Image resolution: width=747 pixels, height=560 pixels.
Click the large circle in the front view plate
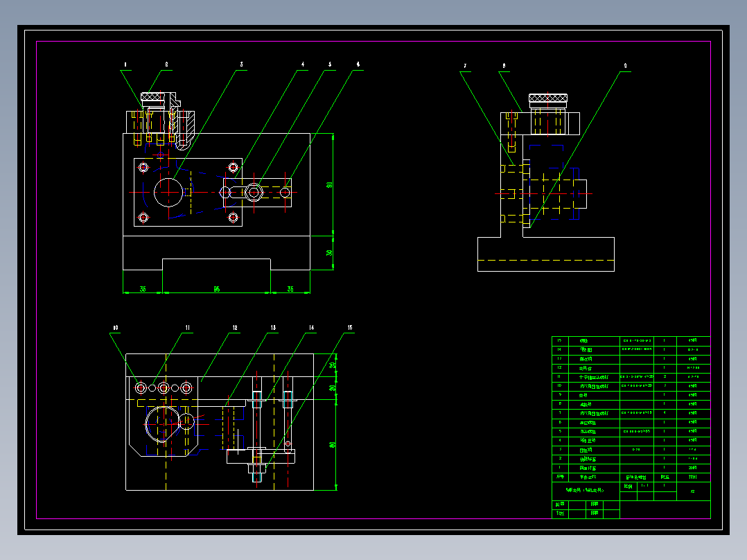point(168,192)
